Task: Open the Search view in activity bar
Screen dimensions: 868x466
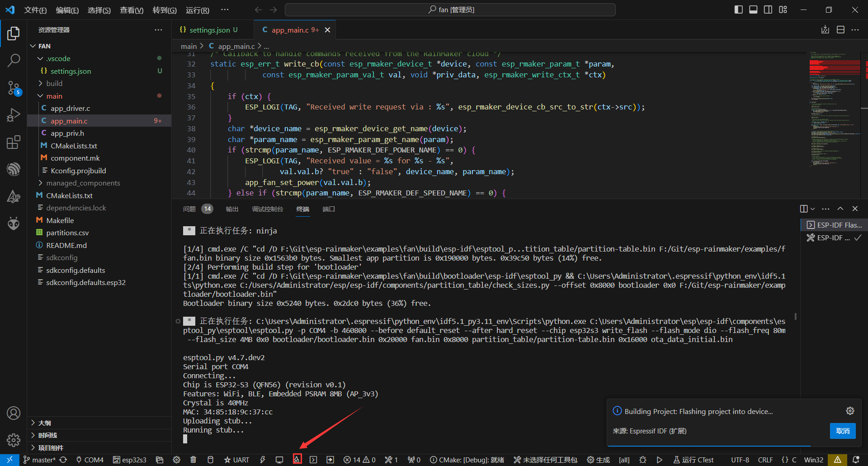Action: (x=14, y=60)
